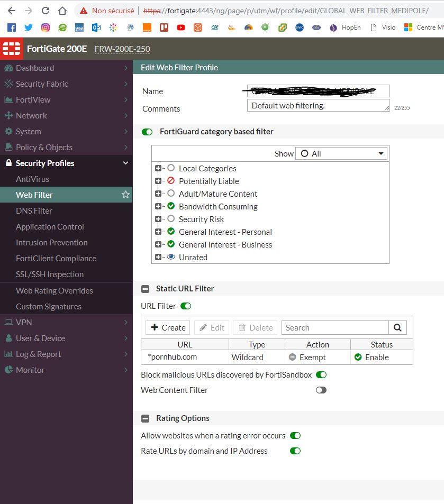Image resolution: width=444 pixels, height=504 pixels.
Task: Enable the Web Content Filter switch
Action: pos(321,390)
